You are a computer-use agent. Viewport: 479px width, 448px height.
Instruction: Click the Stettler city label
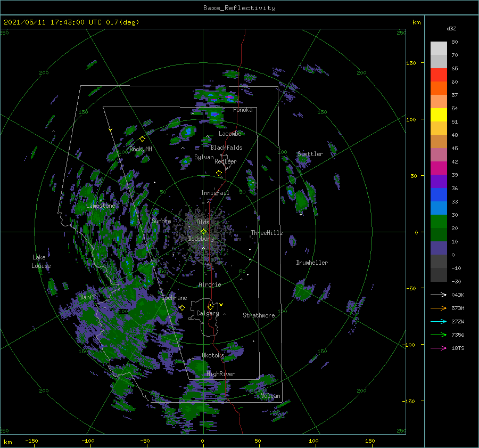pos(310,154)
